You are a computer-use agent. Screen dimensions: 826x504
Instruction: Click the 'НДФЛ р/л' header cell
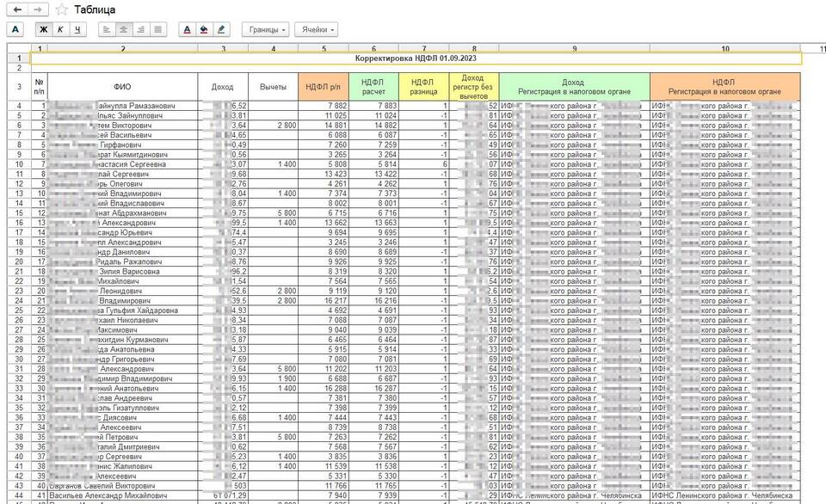pyautogui.click(x=323, y=86)
